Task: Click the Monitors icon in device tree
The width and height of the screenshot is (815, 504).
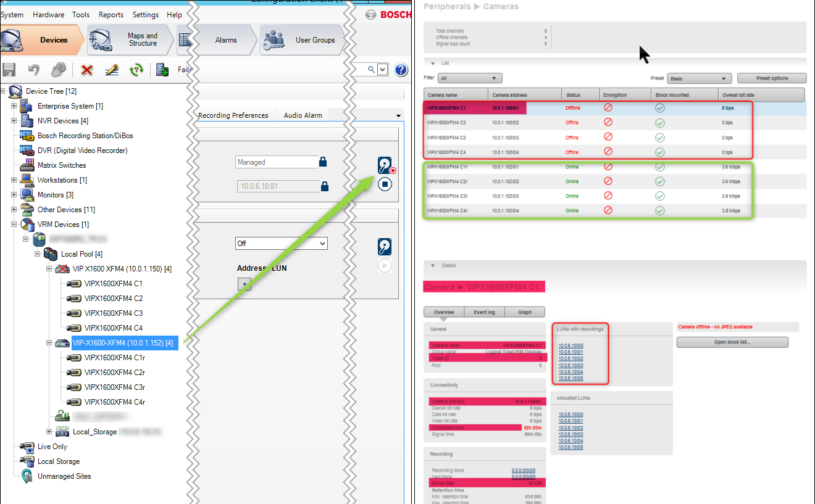Action: pyautogui.click(x=27, y=194)
